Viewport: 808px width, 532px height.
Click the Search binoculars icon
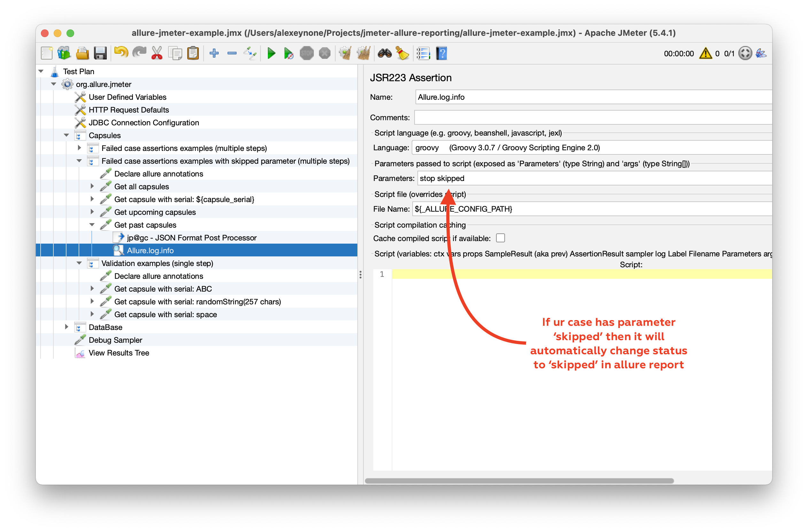(385, 53)
